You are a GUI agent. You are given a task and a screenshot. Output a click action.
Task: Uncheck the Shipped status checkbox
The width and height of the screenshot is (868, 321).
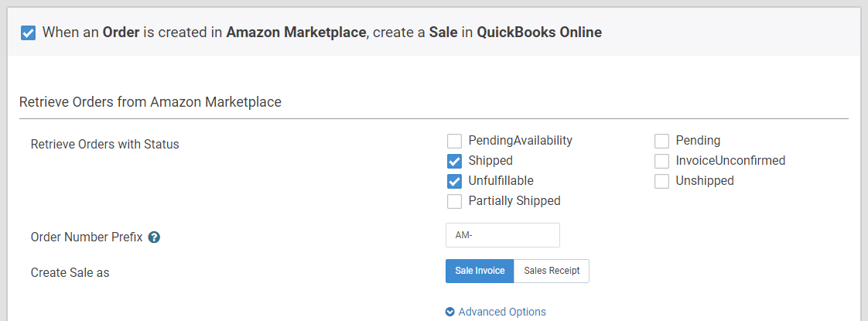[x=454, y=161]
